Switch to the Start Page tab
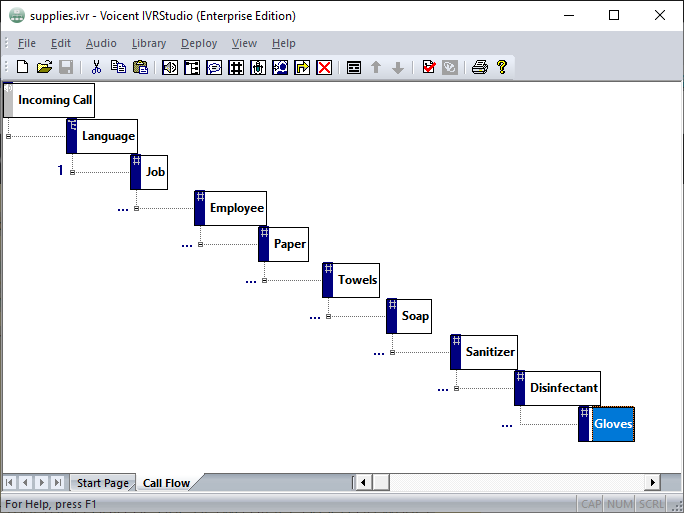This screenshot has width=684, height=513. coord(102,483)
